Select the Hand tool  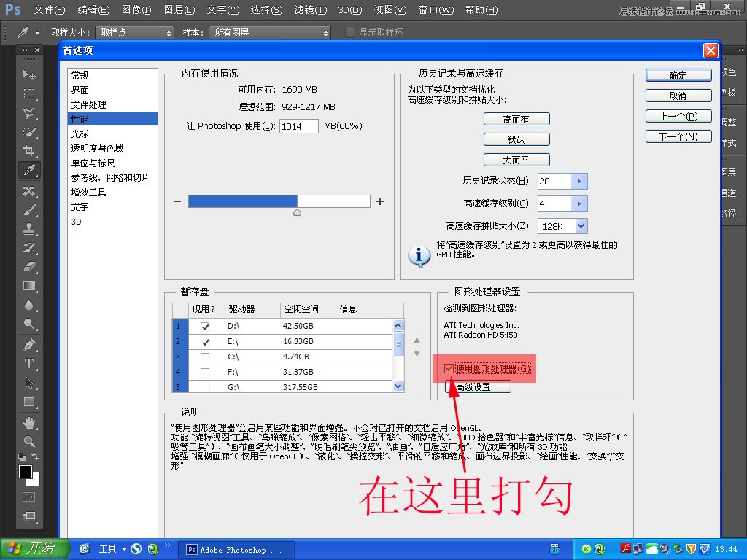tap(29, 422)
